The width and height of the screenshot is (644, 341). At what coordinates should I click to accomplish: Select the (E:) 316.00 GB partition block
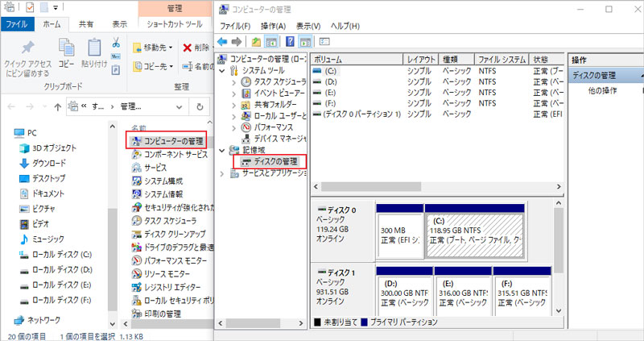click(463, 295)
